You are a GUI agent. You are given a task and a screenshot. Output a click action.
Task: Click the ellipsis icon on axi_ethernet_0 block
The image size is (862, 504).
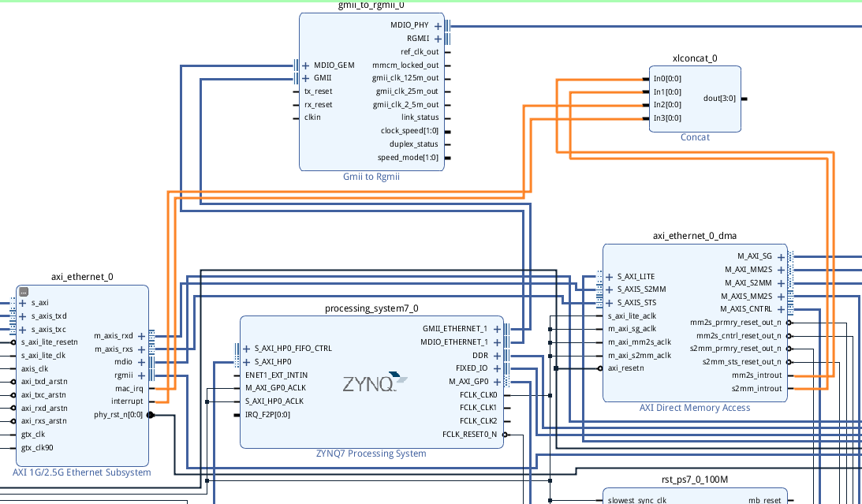tap(23, 292)
